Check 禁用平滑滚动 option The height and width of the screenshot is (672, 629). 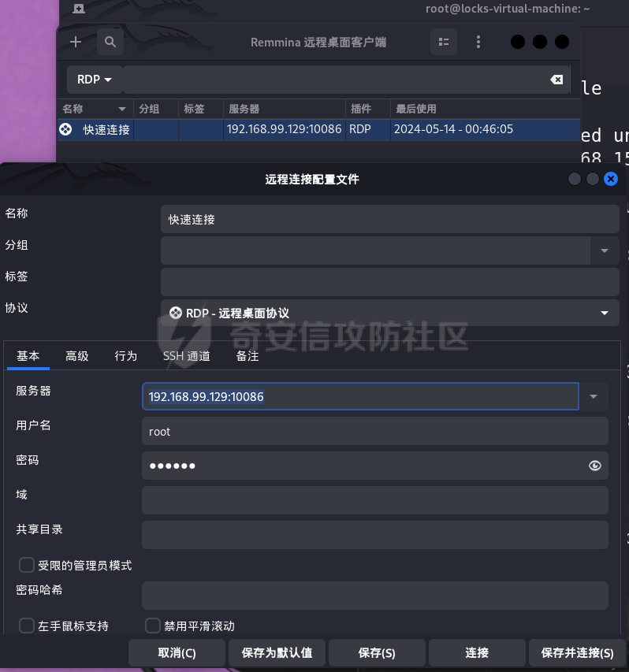click(x=153, y=626)
